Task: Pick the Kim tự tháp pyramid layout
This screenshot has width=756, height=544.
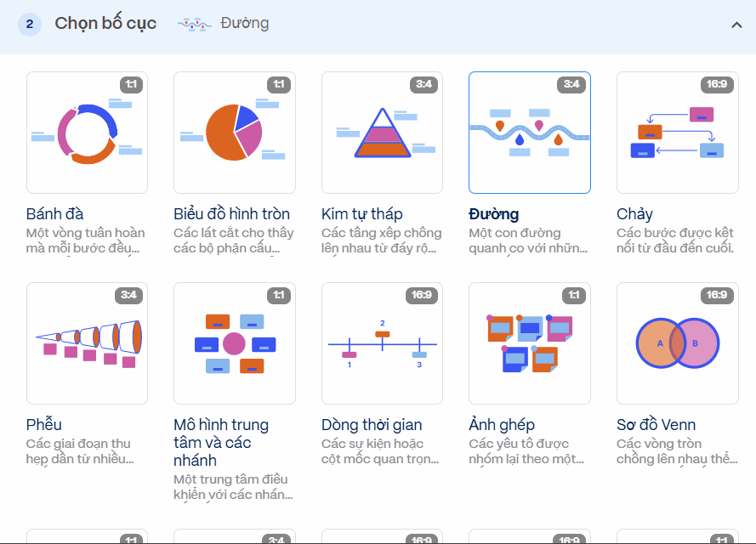Action: coord(382,132)
